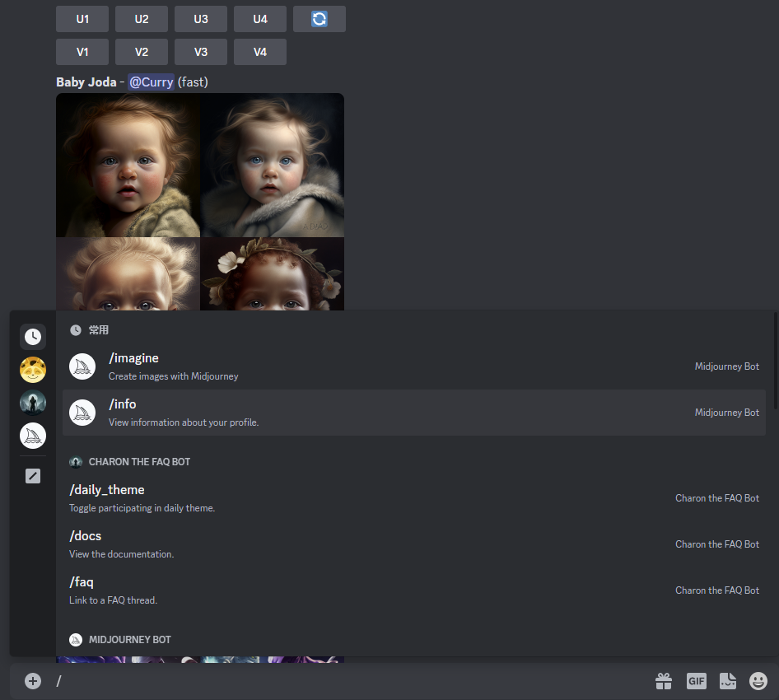Select the V3 variation button

point(201,52)
